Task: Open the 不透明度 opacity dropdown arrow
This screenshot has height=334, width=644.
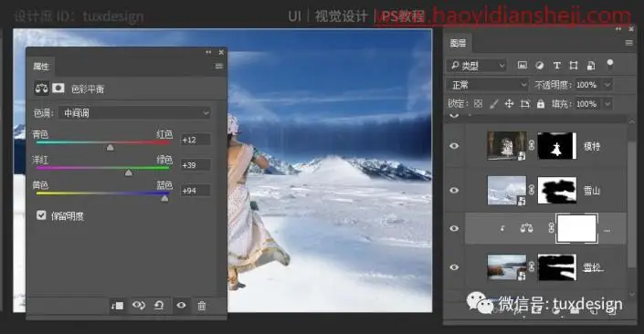Action: (607, 85)
